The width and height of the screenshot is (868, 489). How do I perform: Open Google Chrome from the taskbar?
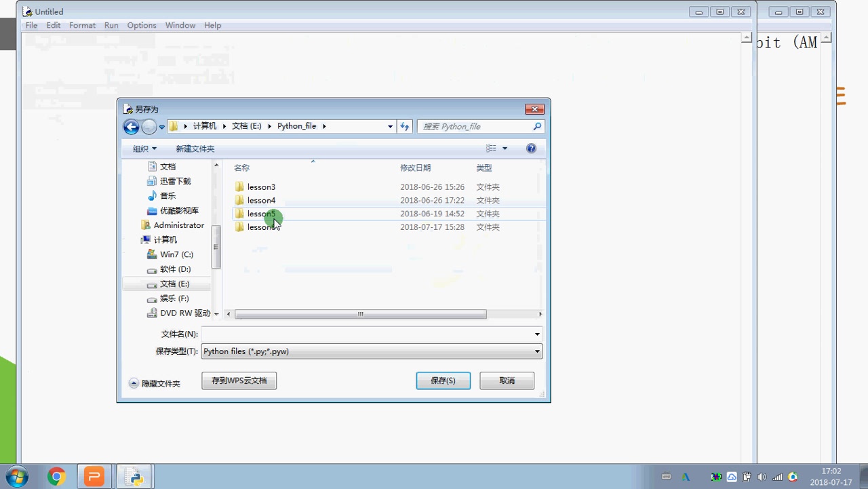pos(56,477)
